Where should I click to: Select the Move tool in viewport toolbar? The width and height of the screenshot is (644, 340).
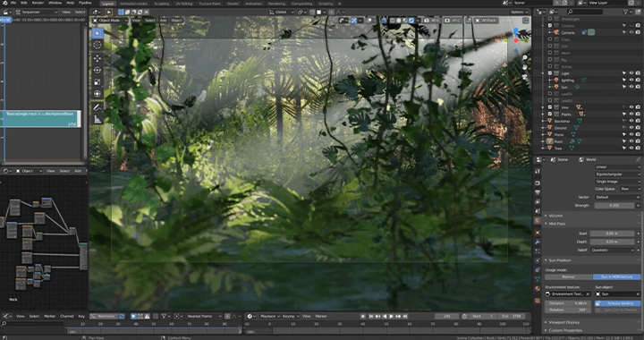[97, 58]
